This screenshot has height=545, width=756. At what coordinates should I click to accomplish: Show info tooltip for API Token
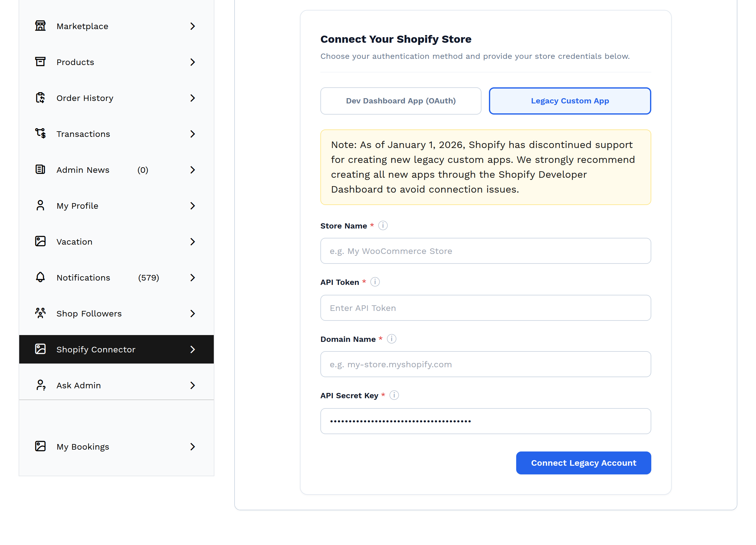tap(375, 282)
